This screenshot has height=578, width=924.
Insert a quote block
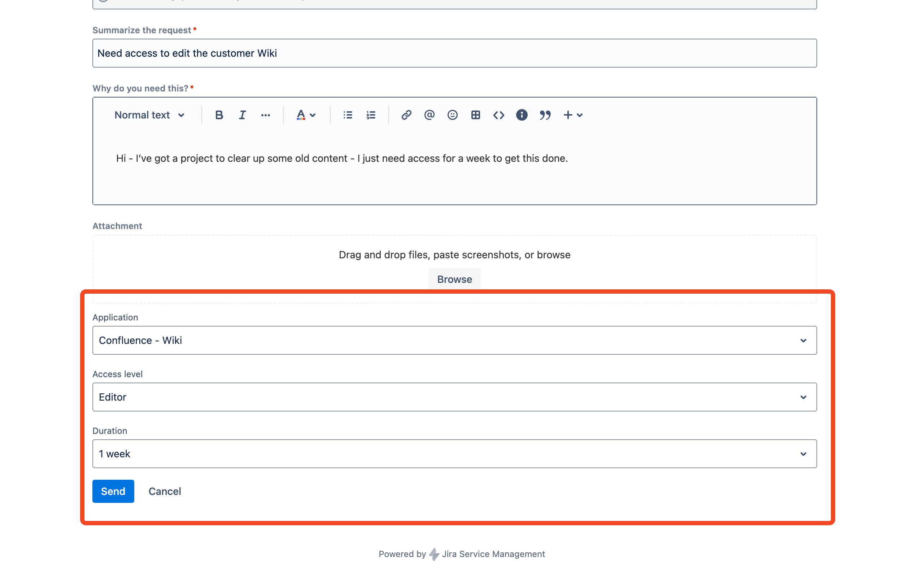coord(545,115)
